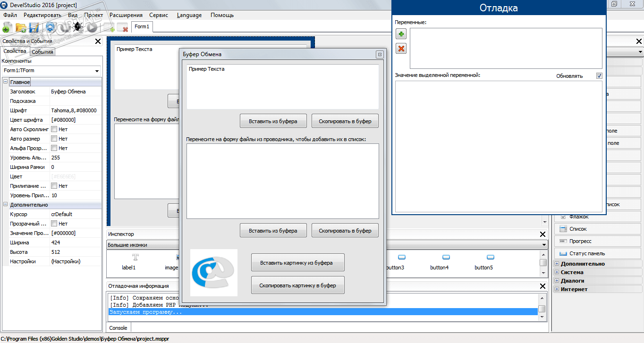This screenshot has width=644, height=343.
Task: Select the Запускаем программу... log line
Action: coord(323,312)
